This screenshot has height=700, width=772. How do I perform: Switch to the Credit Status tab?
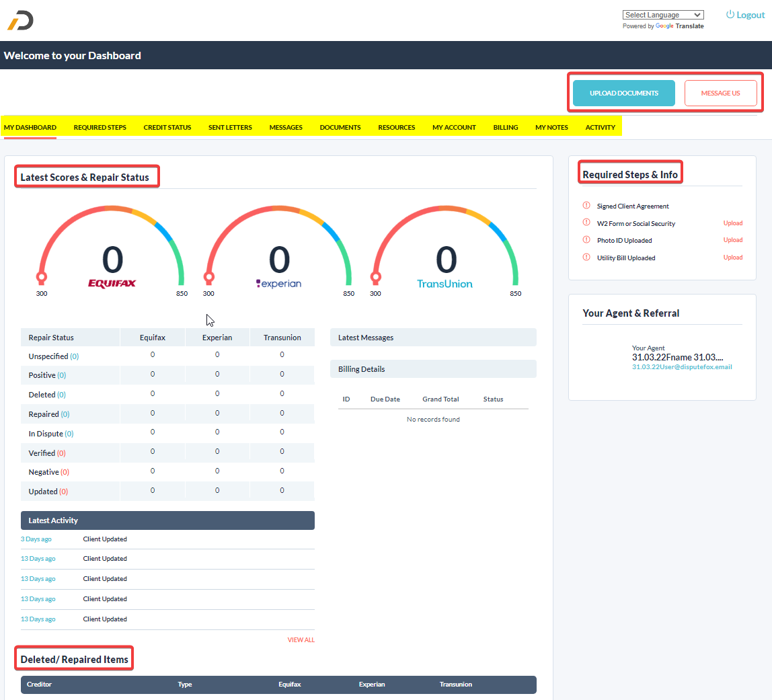[x=167, y=127]
